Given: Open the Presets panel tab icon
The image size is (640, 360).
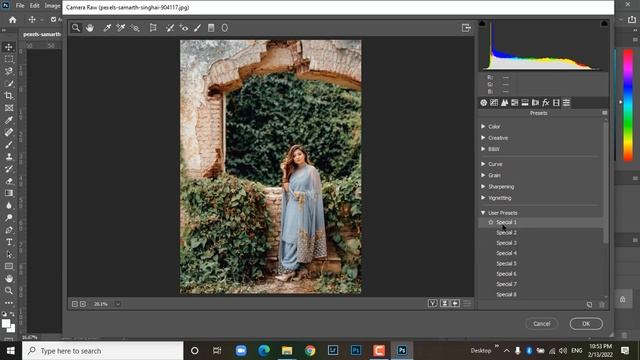Looking at the screenshot, I should pyautogui.click(x=566, y=102).
